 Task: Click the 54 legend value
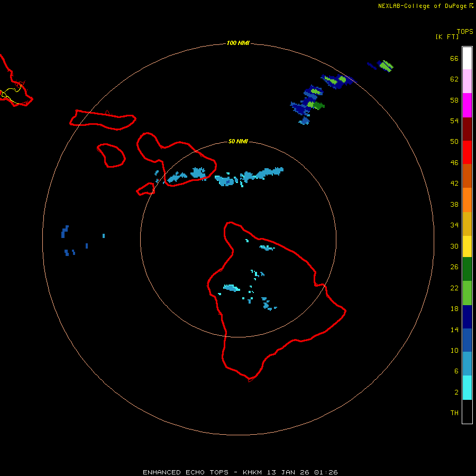tap(454, 121)
